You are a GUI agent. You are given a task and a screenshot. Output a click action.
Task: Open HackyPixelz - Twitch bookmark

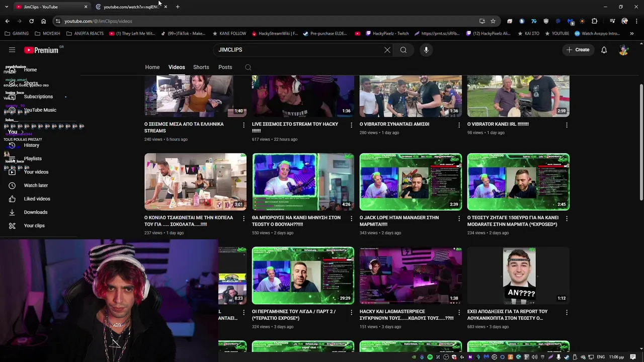pyautogui.click(x=387, y=34)
